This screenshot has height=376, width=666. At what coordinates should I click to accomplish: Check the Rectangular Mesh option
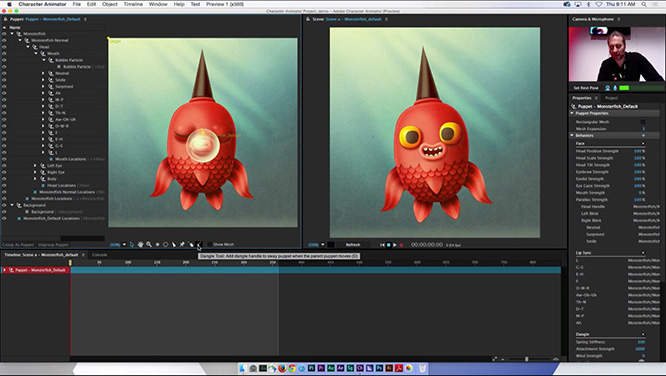643,122
